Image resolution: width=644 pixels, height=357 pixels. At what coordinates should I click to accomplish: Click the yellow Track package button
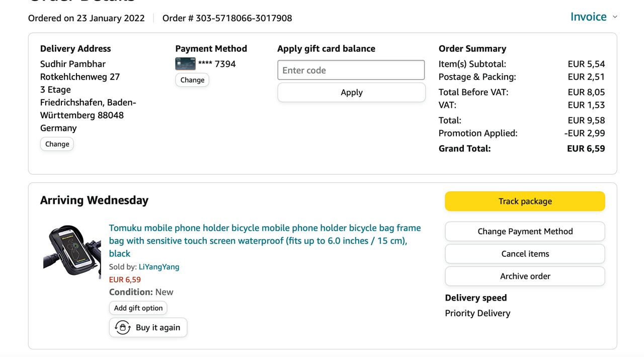pos(525,201)
